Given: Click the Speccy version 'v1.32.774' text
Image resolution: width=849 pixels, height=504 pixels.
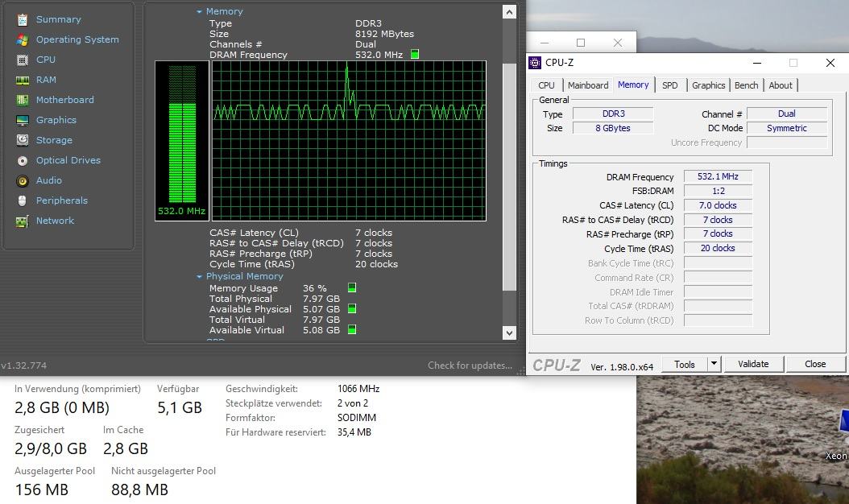Looking at the screenshot, I should click(x=24, y=366).
